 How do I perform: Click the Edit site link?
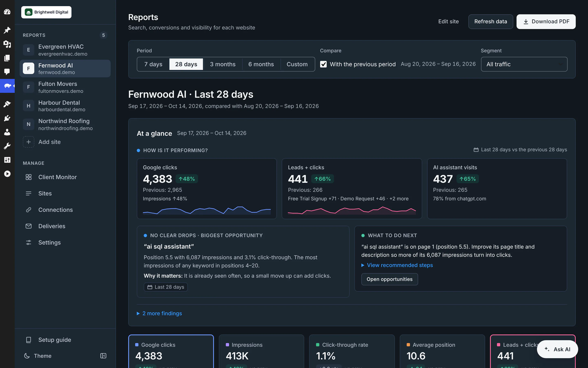449,22
